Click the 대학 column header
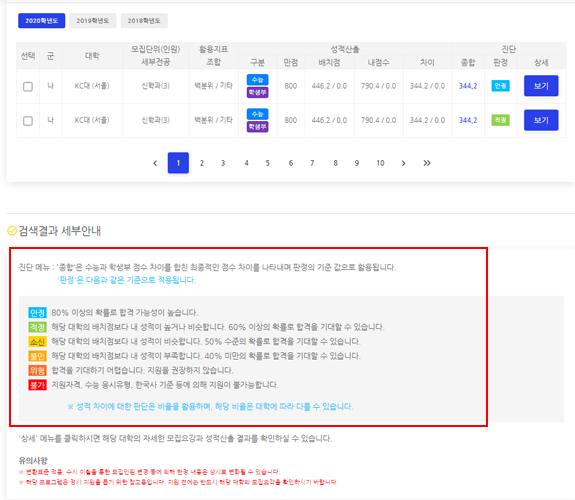The image size is (575, 500). pos(92,56)
